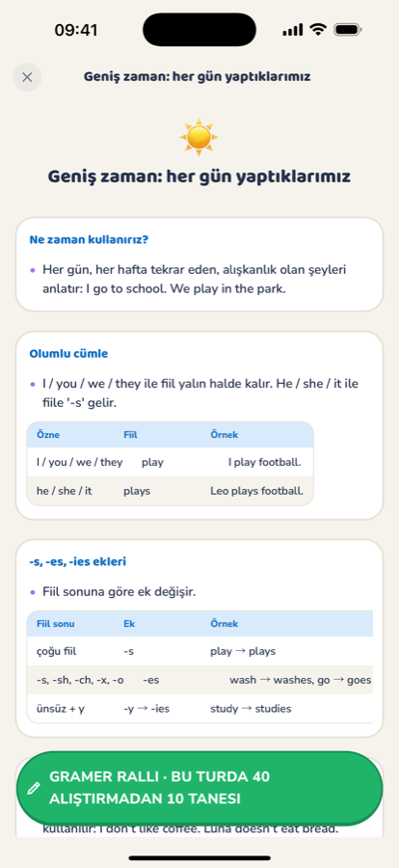Tap the 'wash → washes, go → goes' cell
This screenshot has width=399, height=868.
[301, 680]
